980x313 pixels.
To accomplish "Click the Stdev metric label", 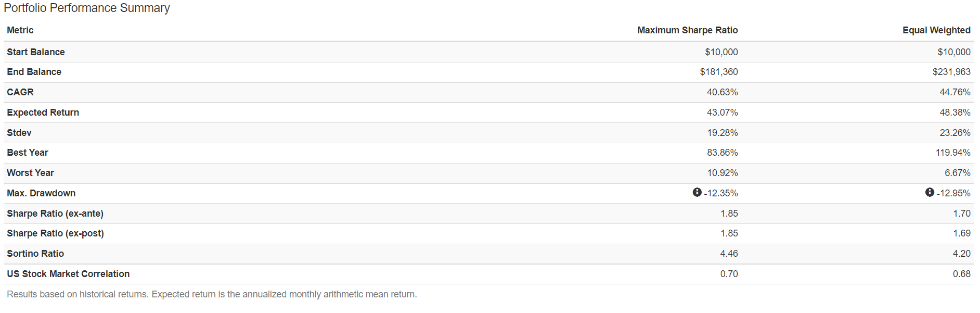I will tap(19, 133).
